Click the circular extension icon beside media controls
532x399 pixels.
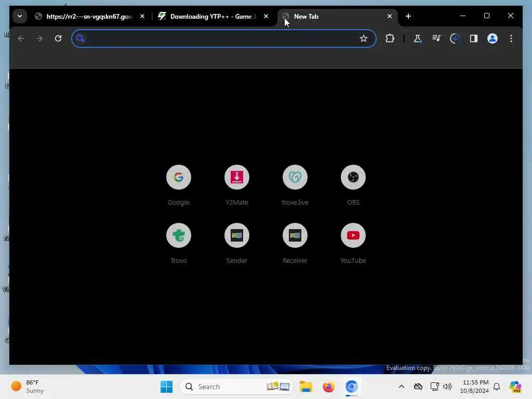coord(455,38)
